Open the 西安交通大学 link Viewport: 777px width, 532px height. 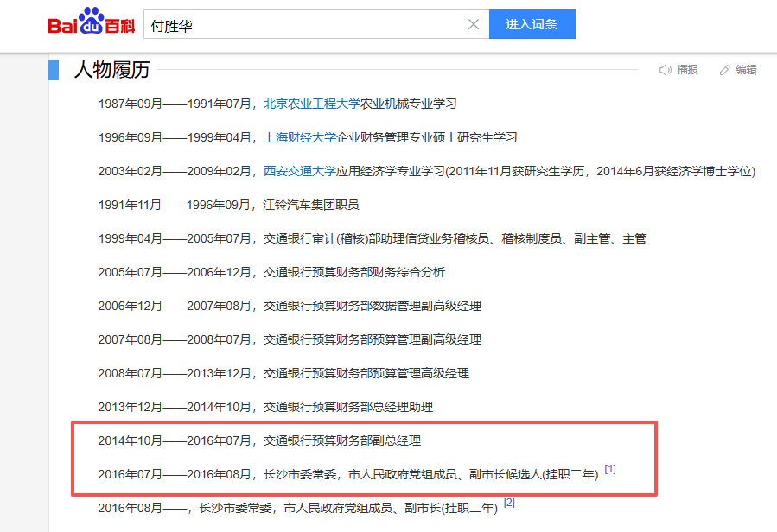[300, 171]
